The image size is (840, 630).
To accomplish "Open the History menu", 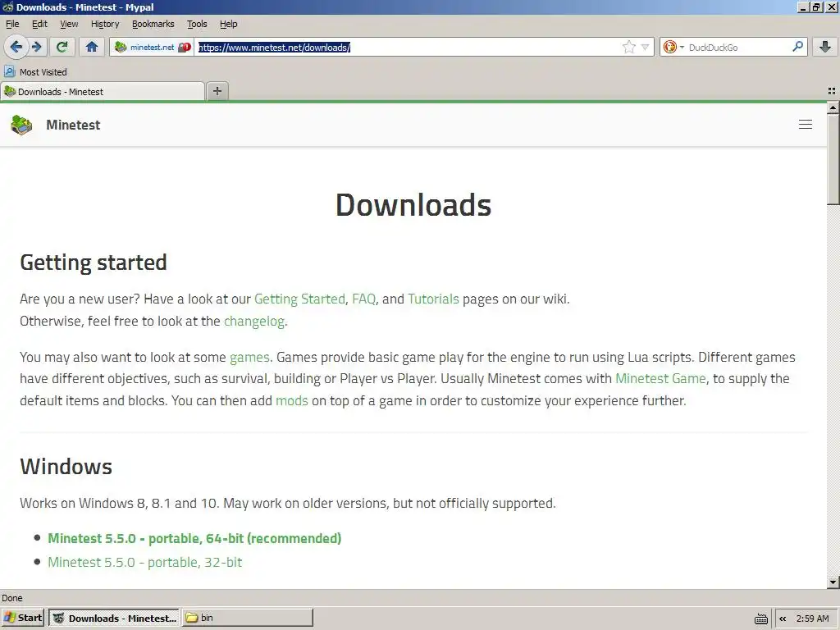I will click(x=105, y=24).
